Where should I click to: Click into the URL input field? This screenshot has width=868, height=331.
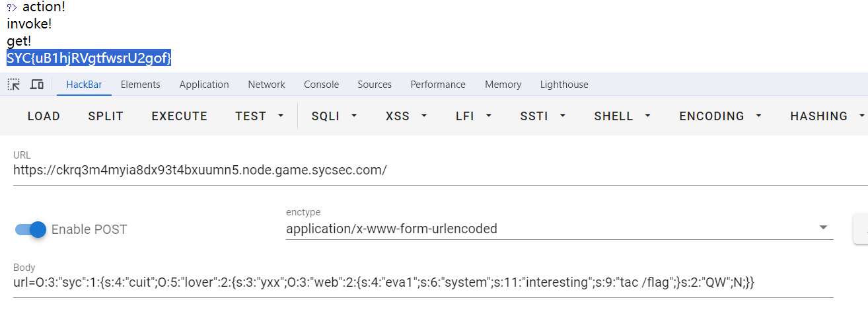(x=423, y=170)
